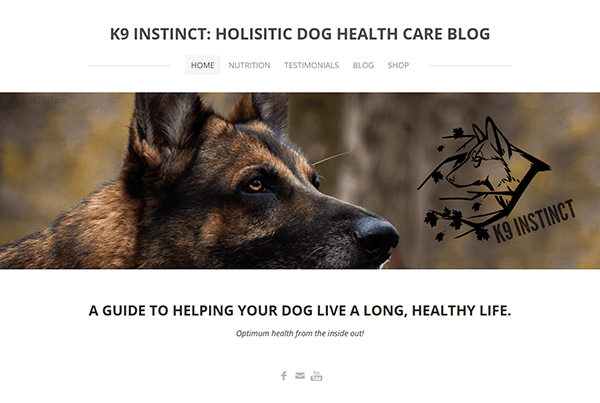The height and width of the screenshot is (403, 600).
Task: Open the BLOG menu item
Action: pos(363,65)
